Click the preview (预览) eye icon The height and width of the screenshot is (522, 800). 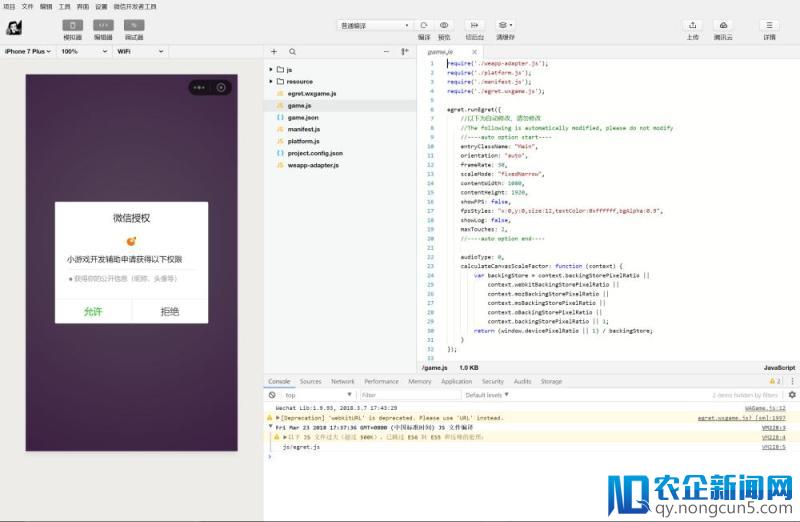[x=444, y=25]
